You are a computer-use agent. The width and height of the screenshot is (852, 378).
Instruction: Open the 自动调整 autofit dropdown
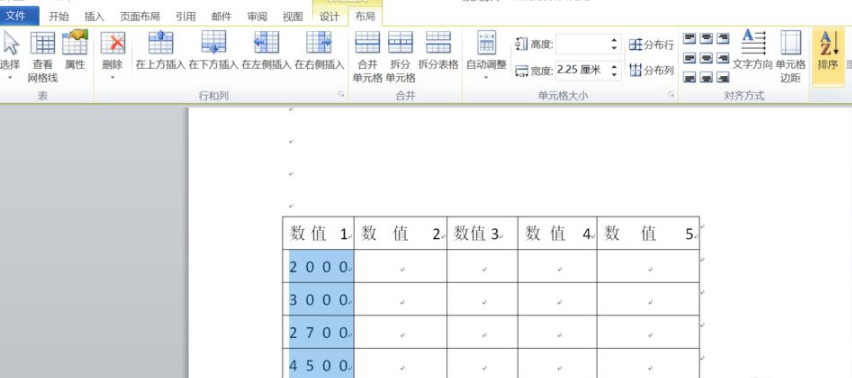tap(486, 55)
